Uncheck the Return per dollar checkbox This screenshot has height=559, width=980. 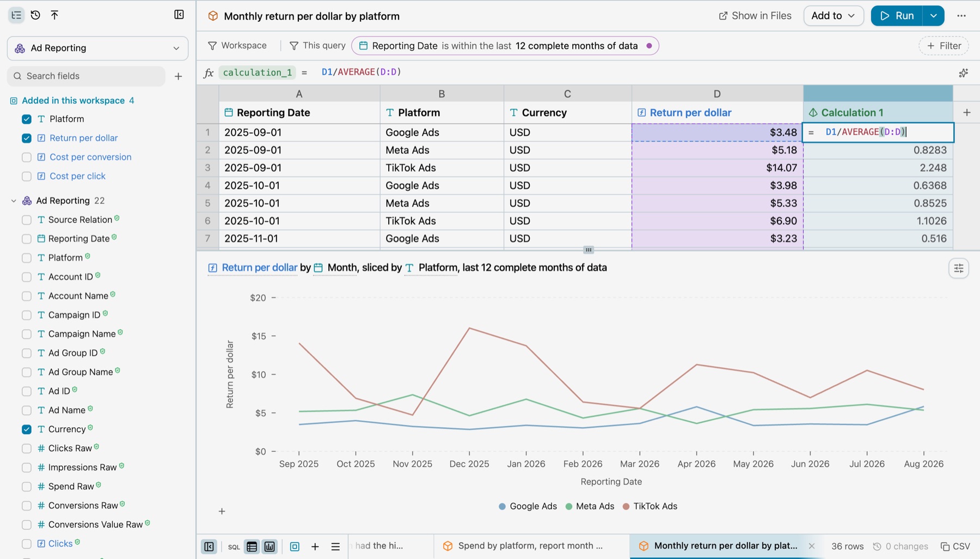tap(27, 138)
